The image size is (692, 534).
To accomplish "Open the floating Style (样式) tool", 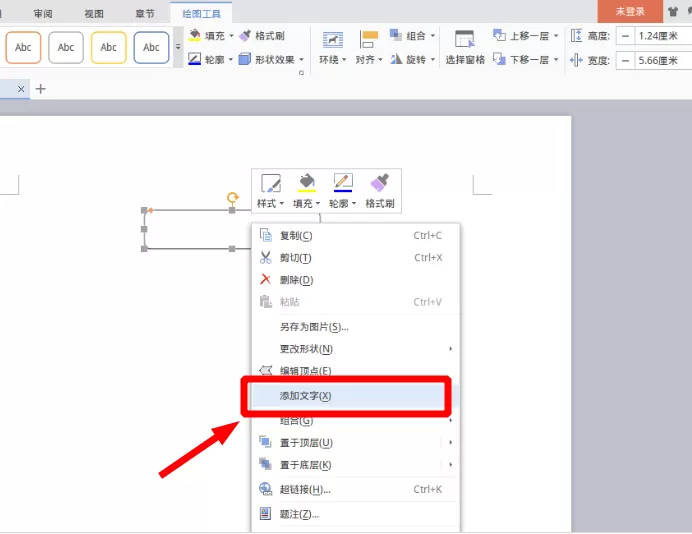I will click(271, 191).
